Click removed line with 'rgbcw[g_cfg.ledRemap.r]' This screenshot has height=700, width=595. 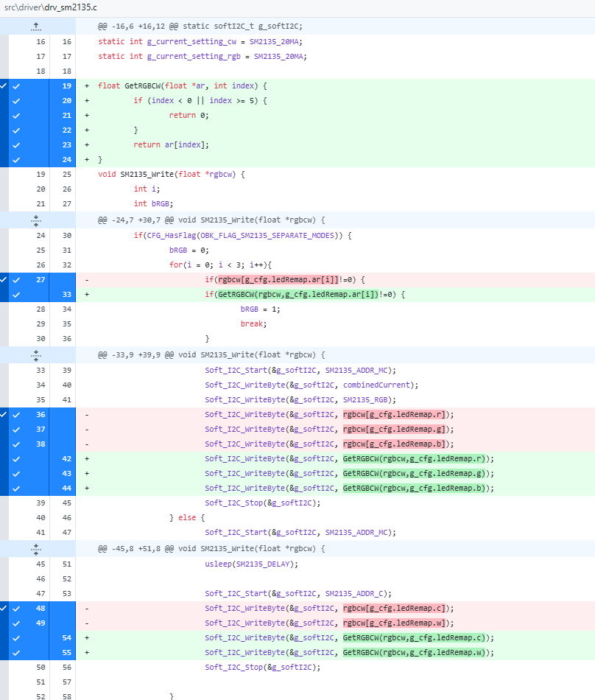point(330,414)
